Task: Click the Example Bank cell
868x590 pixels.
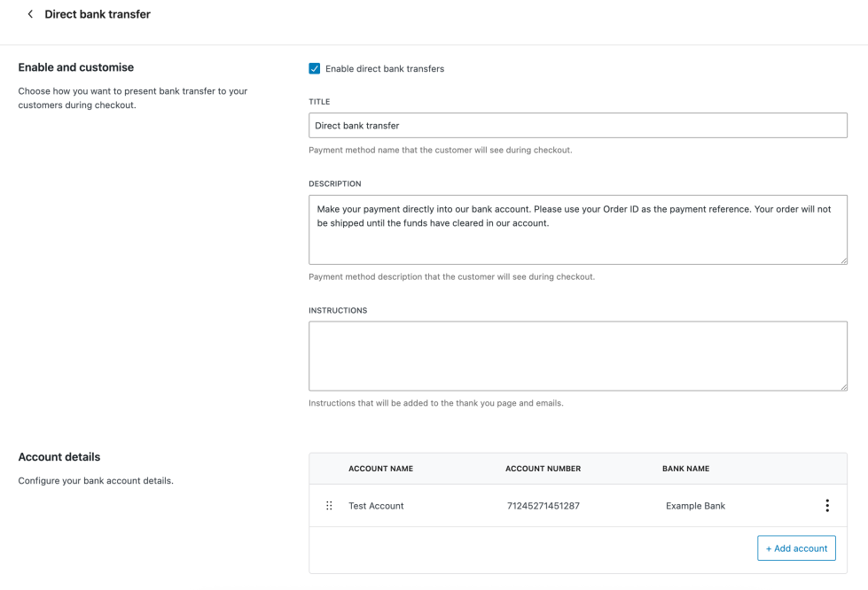Action: [695, 506]
